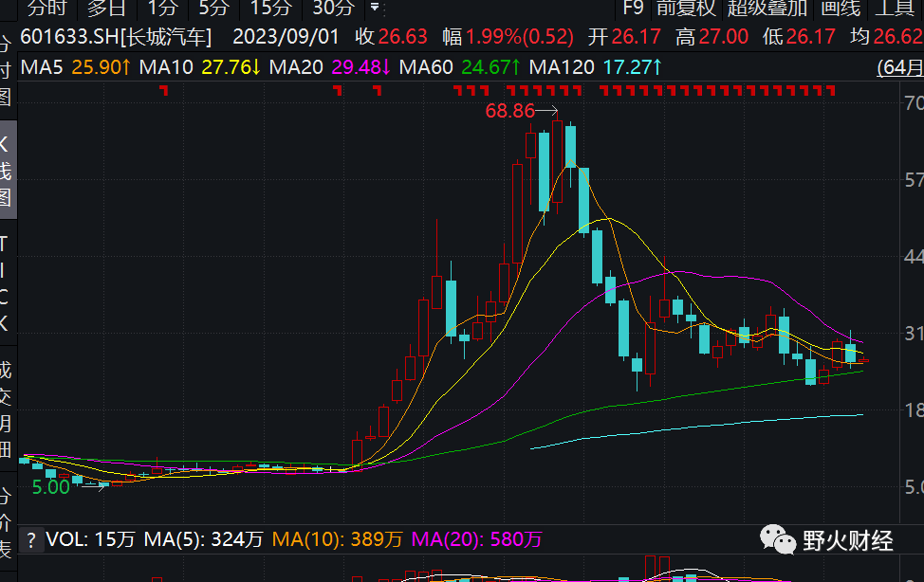Click the 68.86 peak price label
This screenshot has width=924, height=582.
click(x=509, y=111)
